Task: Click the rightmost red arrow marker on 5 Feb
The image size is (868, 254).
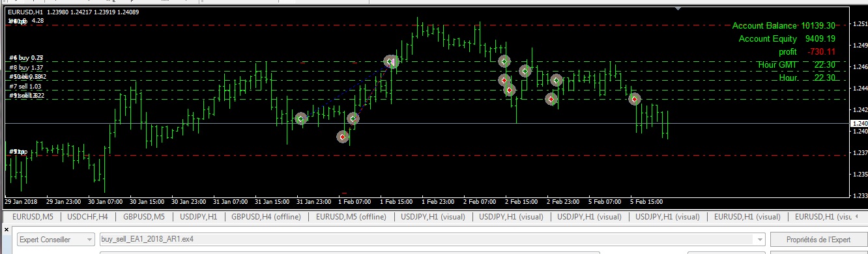Action: tap(633, 99)
